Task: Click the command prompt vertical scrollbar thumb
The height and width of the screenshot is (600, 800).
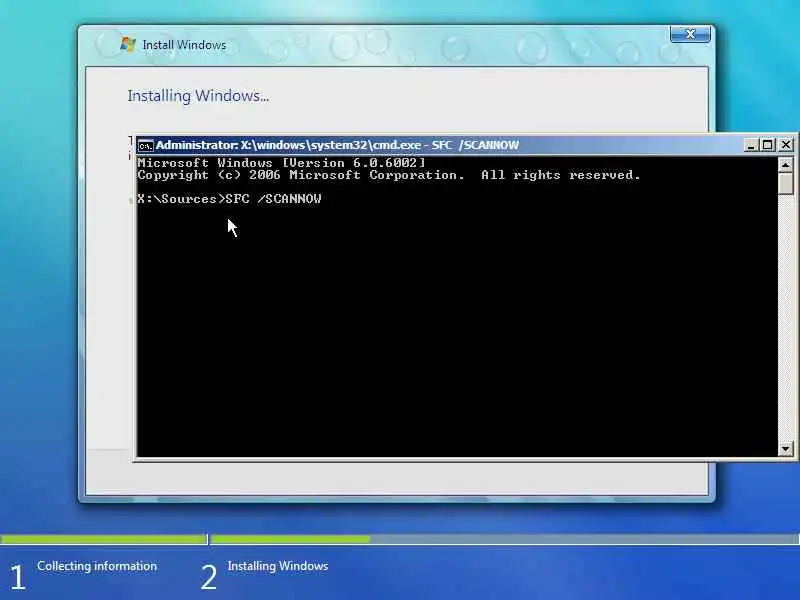Action: click(x=786, y=183)
